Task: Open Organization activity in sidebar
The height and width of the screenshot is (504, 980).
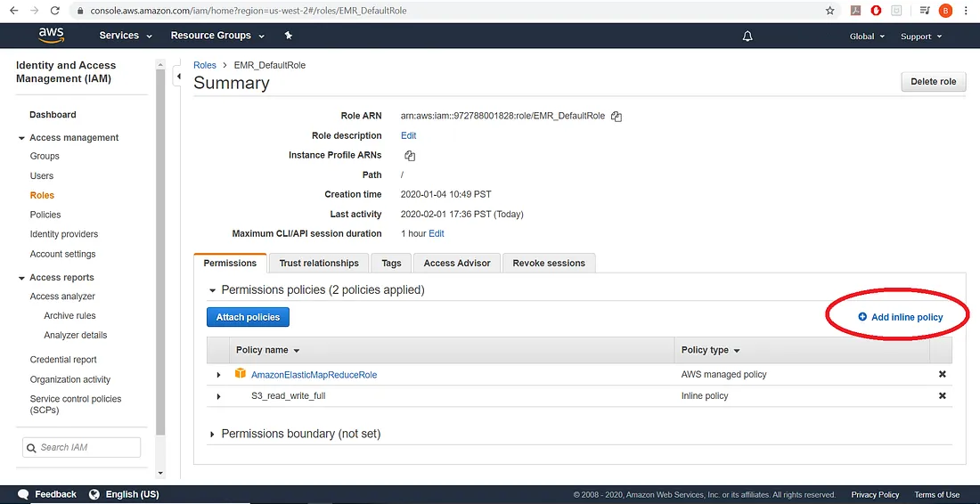Action: (70, 379)
